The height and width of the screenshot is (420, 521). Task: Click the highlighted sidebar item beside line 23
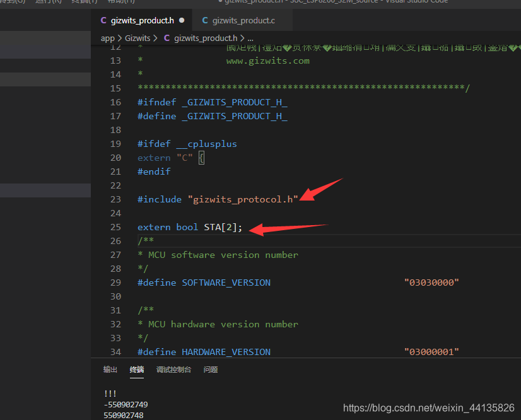click(x=45, y=190)
